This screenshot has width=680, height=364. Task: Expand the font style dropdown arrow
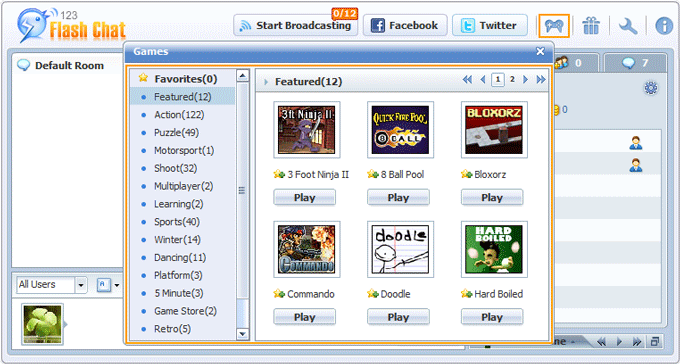click(x=117, y=285)
